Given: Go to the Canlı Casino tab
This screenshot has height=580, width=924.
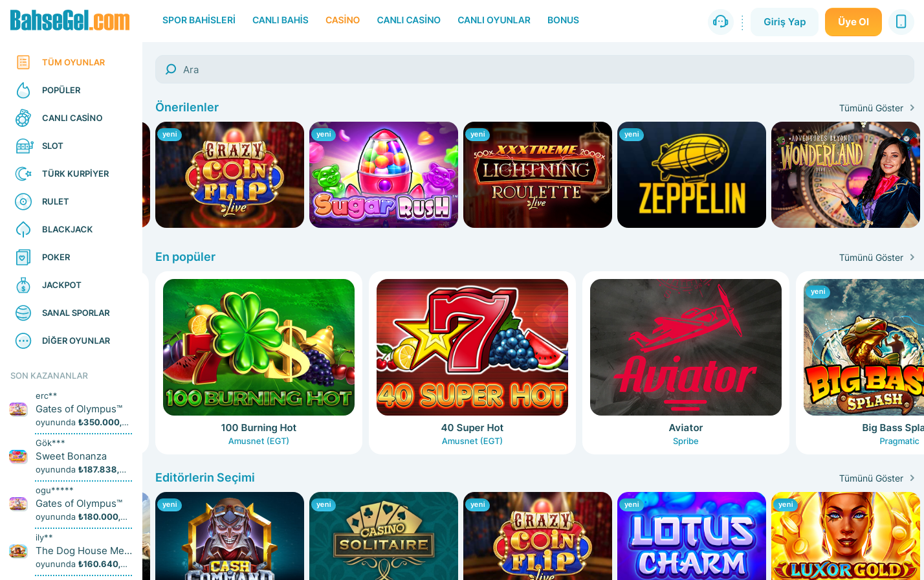Looking at the screenshot, I should click(x=408, y=20).
